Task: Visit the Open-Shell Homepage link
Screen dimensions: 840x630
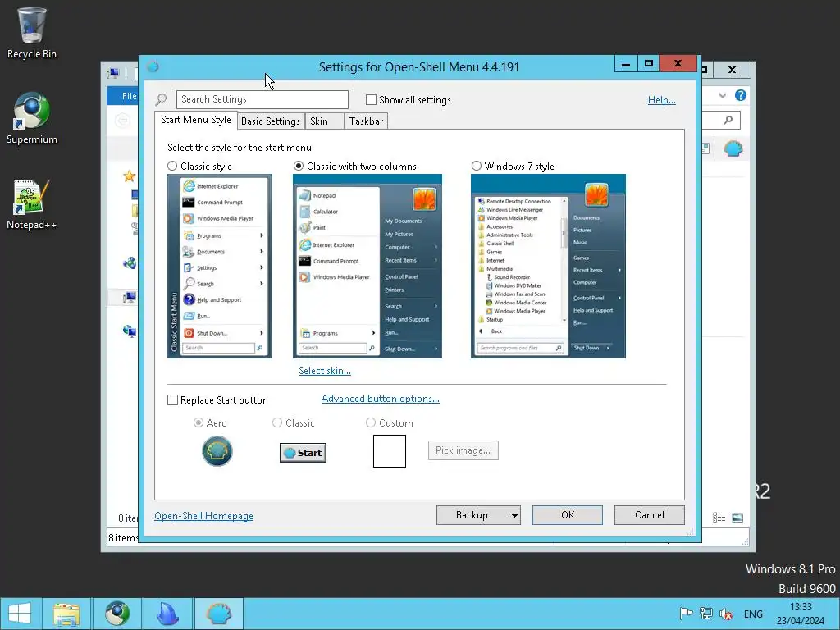Action: [203, 516]
